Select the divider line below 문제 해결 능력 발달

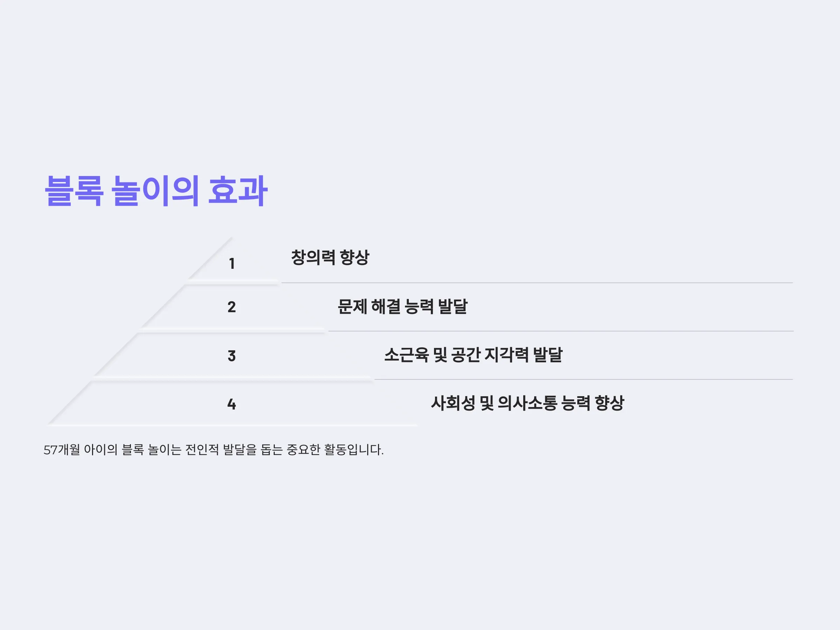[x=561, y=331]
